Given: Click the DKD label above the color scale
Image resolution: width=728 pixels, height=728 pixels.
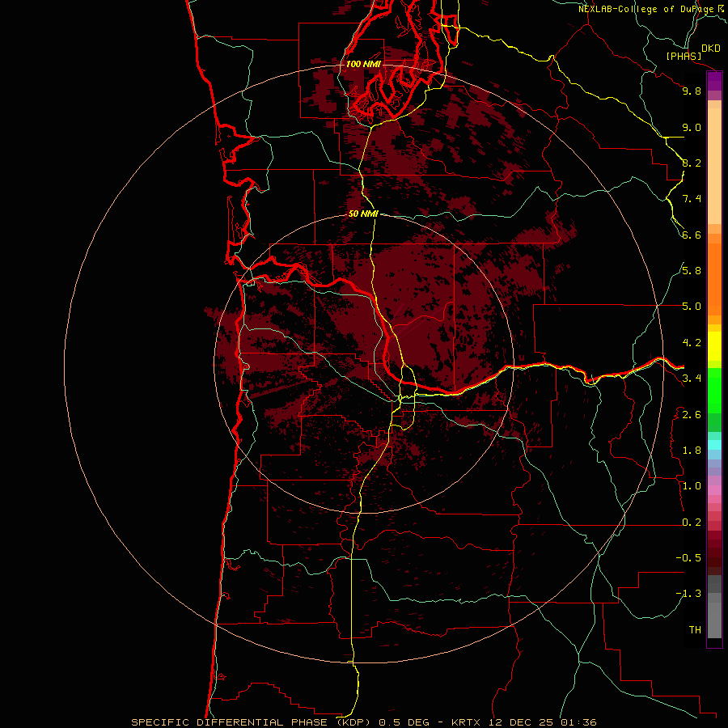Looking at the screenshot, I should (x=711, y=49).
